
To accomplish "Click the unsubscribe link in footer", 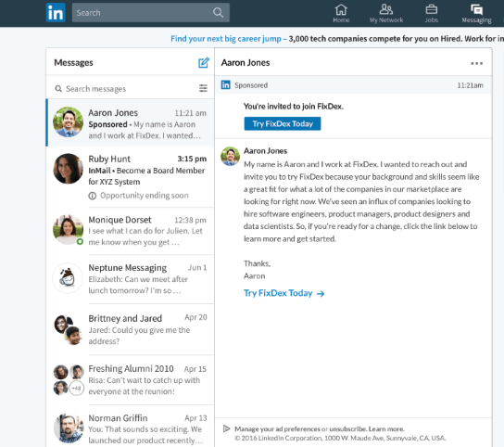I will (x=347, y=429).
